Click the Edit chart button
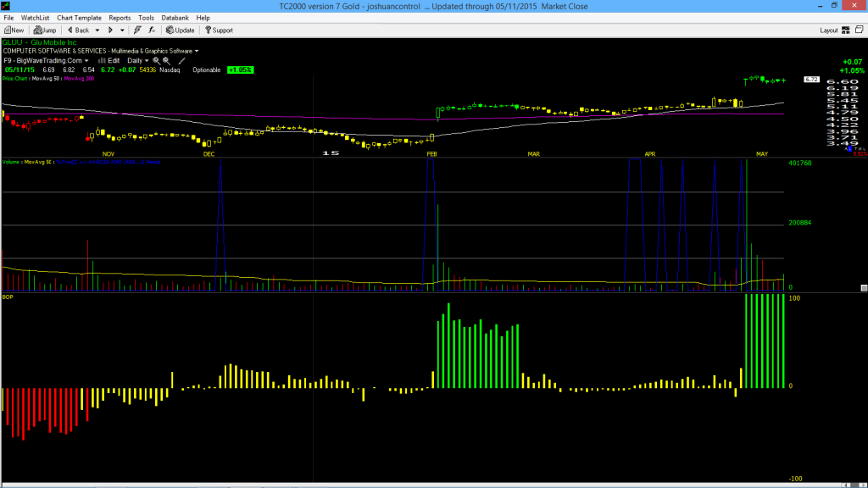Image resolution: width=868 pixels, height=488 pixels. [109, 60]
